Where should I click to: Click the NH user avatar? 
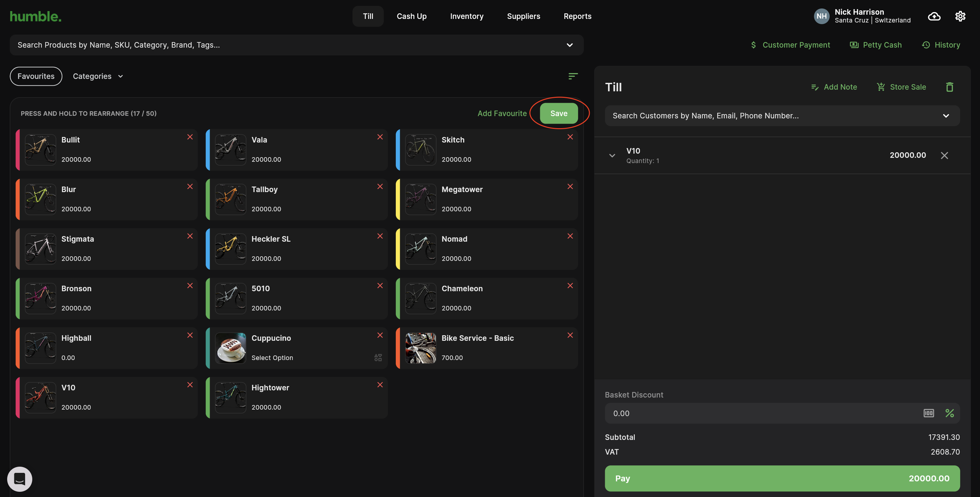[x=821, y=16]
